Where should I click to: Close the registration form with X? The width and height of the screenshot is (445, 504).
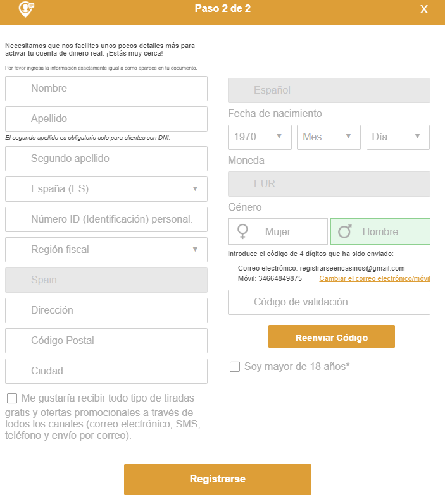[x=424, y=9]
